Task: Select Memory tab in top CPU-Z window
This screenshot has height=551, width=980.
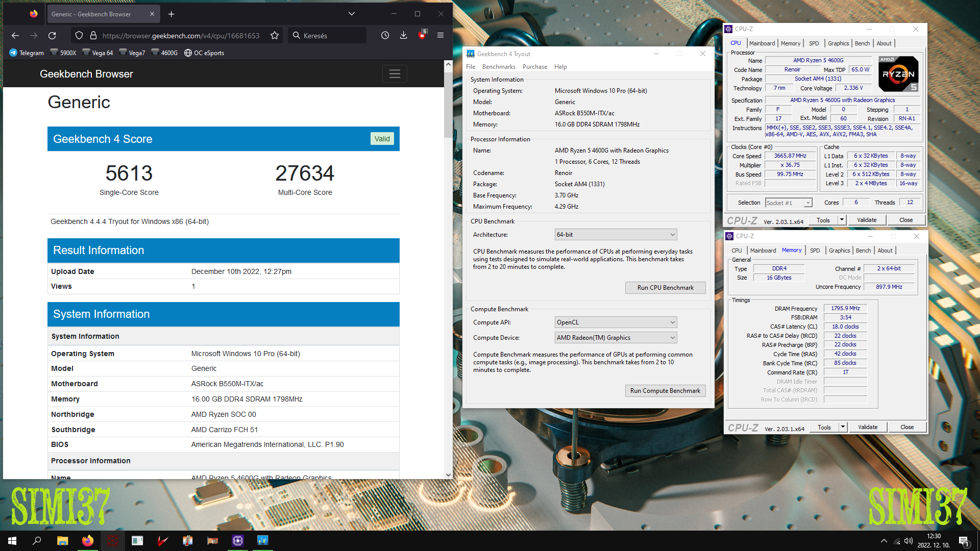Action: tap(790, 43)
